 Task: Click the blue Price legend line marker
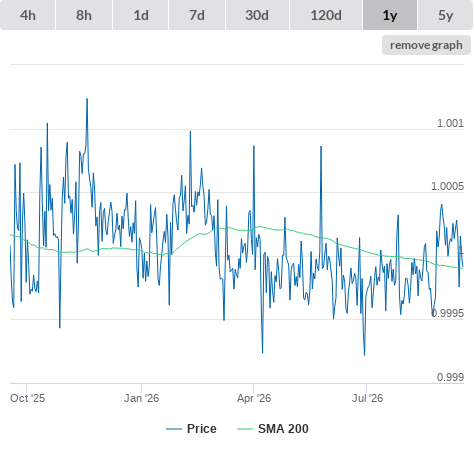coord(174,429)
